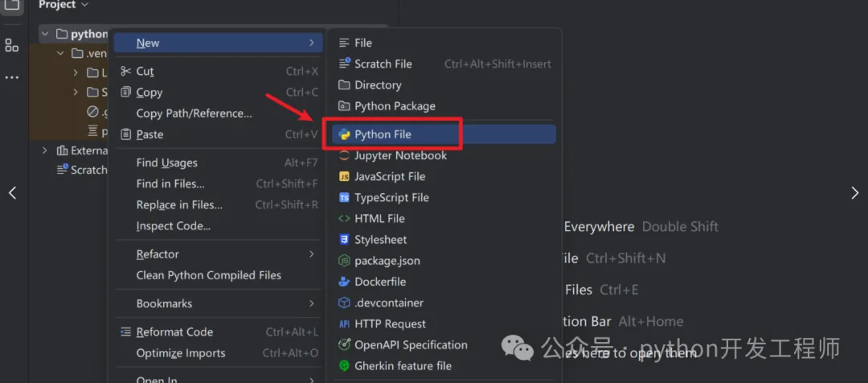Open the more tool windows ellipsis
Screen dimensions: 868x383
pos(12,77)
